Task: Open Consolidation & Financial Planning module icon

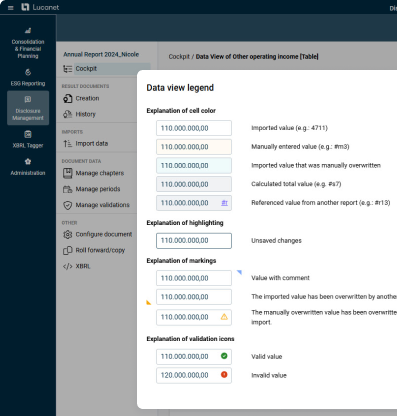Action: (28, 31)
